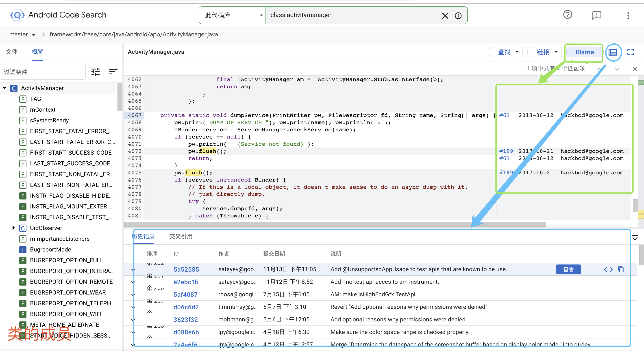
Task: Open the 链接 dropdown
Action: click(x=544, y=52)
